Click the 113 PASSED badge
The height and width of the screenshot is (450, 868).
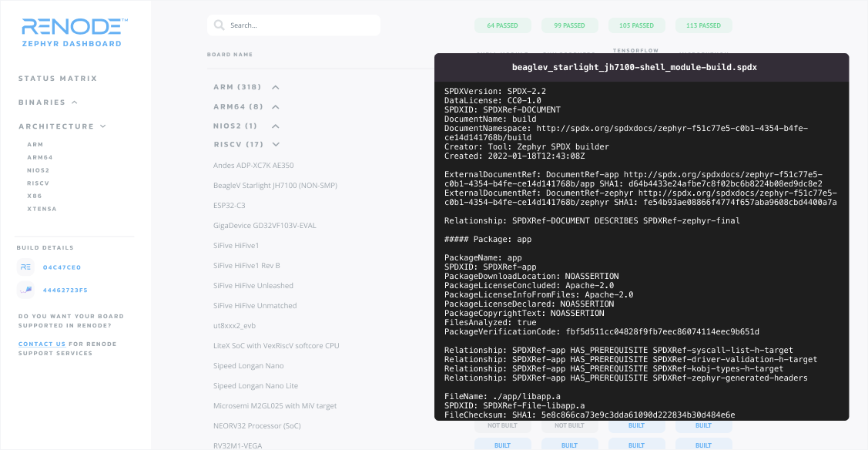coord(704,25)
